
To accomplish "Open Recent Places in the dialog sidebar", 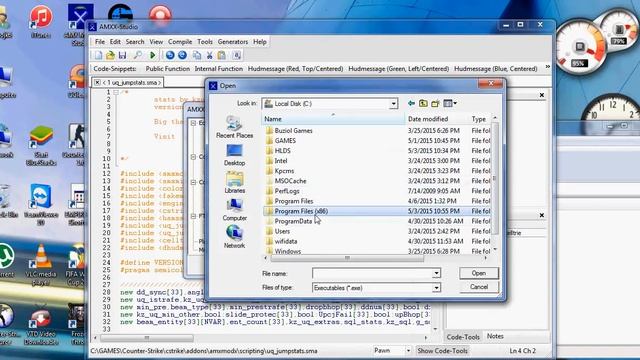I will point(234,127).
